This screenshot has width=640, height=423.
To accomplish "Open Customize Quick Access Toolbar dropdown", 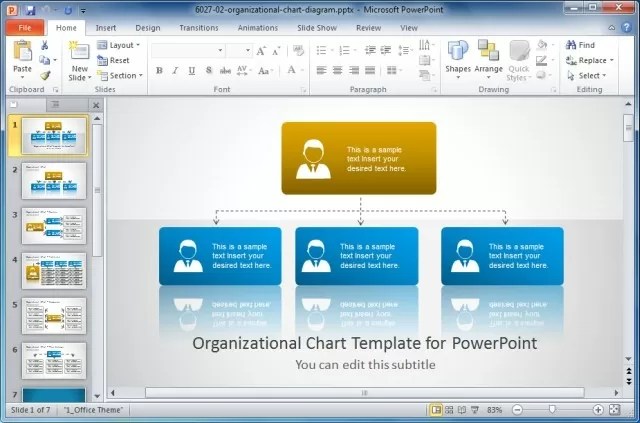I will click(83, 11).
